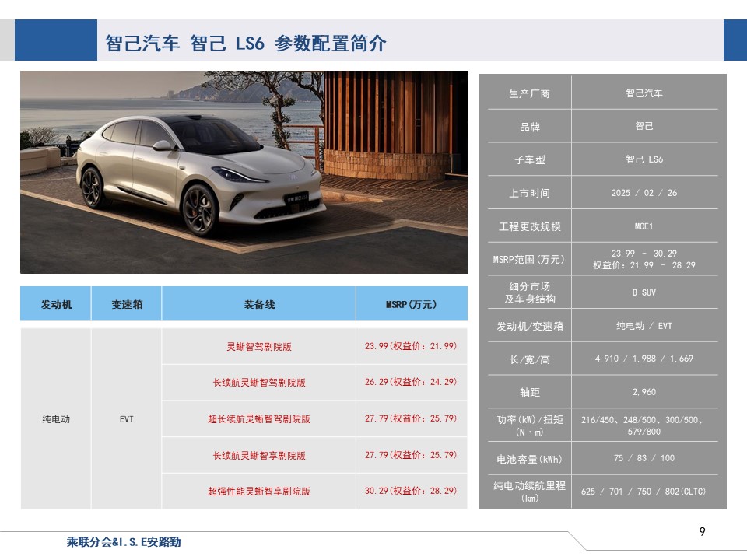Select the 'EVT' cell under 变速箱 column
Image resolution: width=747 pixels, height=560 pixels.
pos(127,419)
